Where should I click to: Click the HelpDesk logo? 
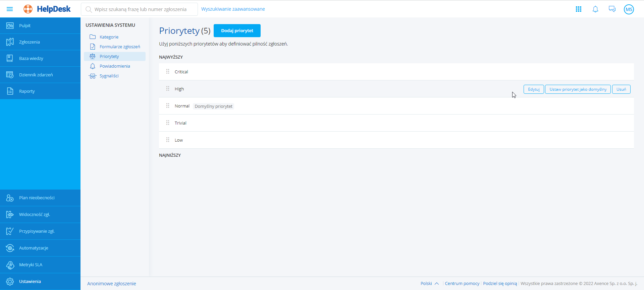pyautogui.click(x=47, y=9)
